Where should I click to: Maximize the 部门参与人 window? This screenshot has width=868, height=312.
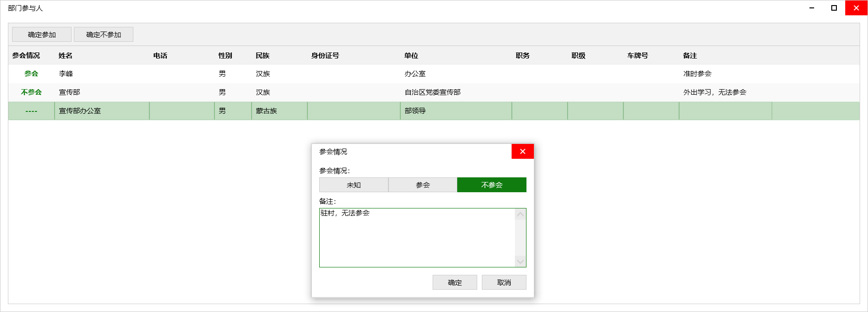pyautogui.click(x=834, y=8)
